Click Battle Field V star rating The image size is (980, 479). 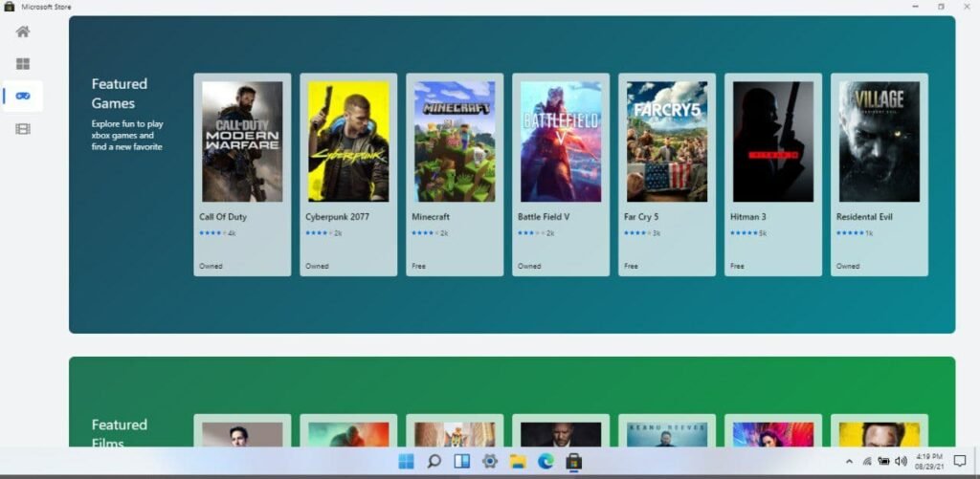532,233
